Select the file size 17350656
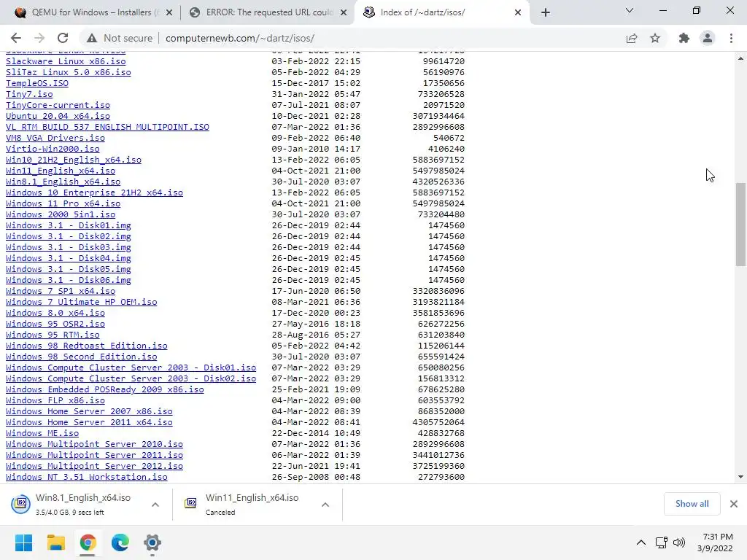Image resolution: width=747 pixels, height=560 pixels. (x=444, y=83)
